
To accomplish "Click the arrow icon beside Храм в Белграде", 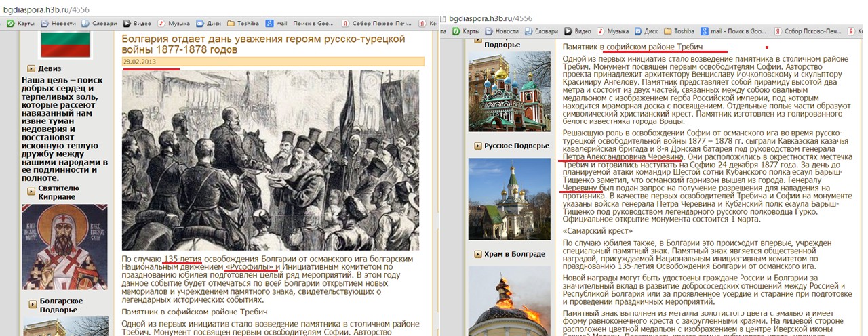I will coord(478,254).
